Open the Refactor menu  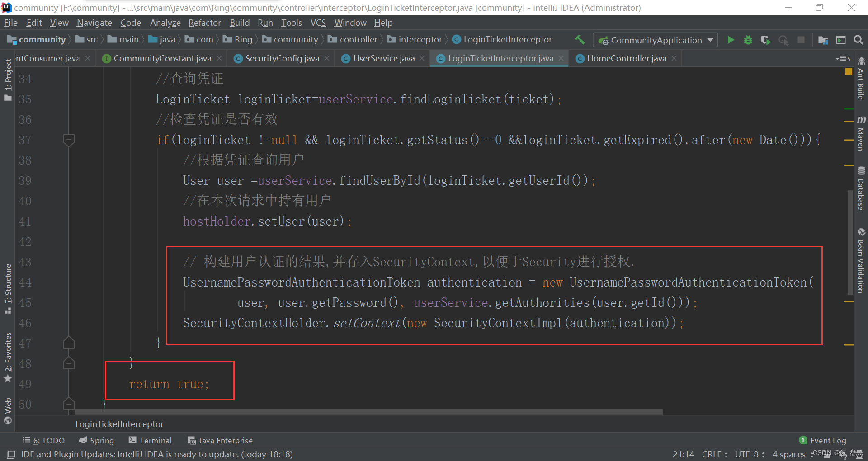pyautogui.click(x=205, y=23)
